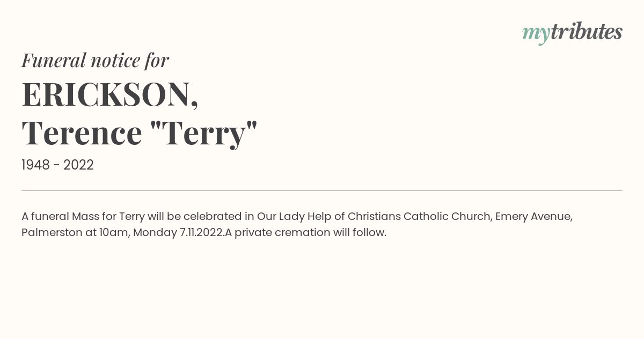Click the 'Catholic Church' words
Image resolution: width=644 pixels, height=338 pixels.
[447, 217]
